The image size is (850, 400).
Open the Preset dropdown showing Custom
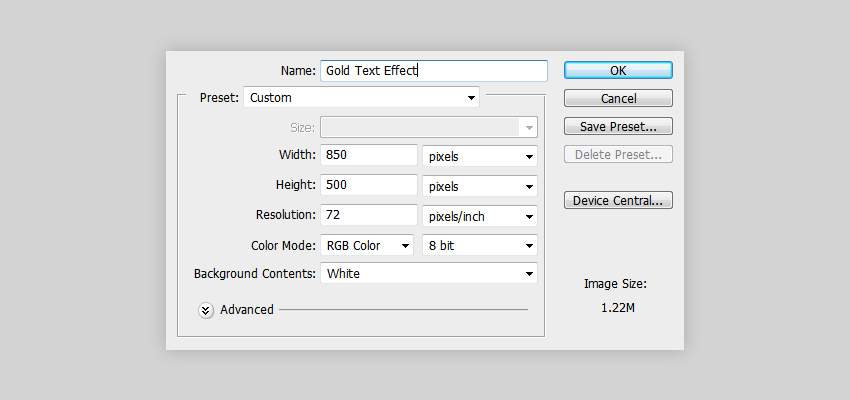click(362, 98)
